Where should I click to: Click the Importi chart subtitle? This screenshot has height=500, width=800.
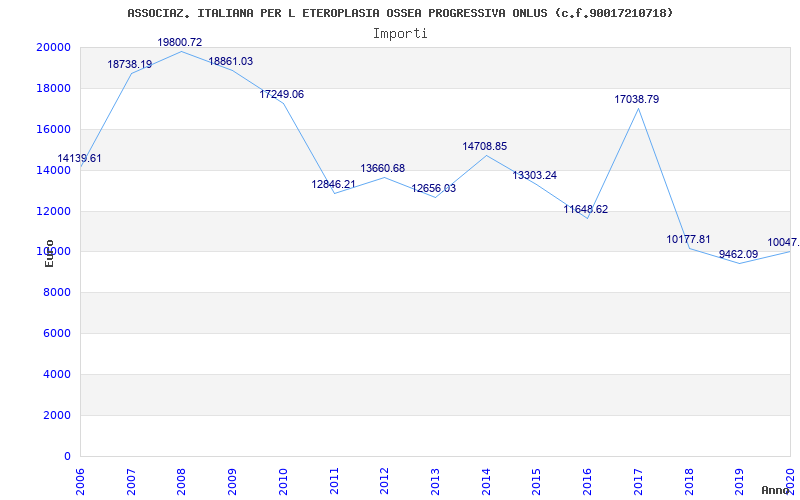(400, 34)
